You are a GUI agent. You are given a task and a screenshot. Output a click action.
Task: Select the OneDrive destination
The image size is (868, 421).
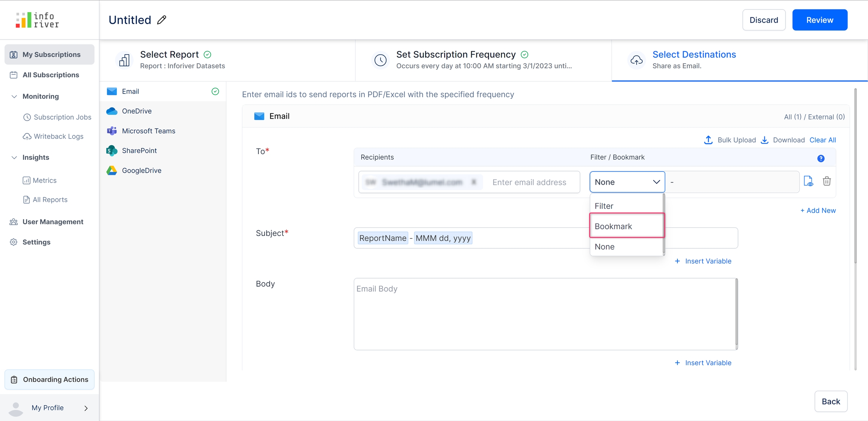tap(136, 111)
